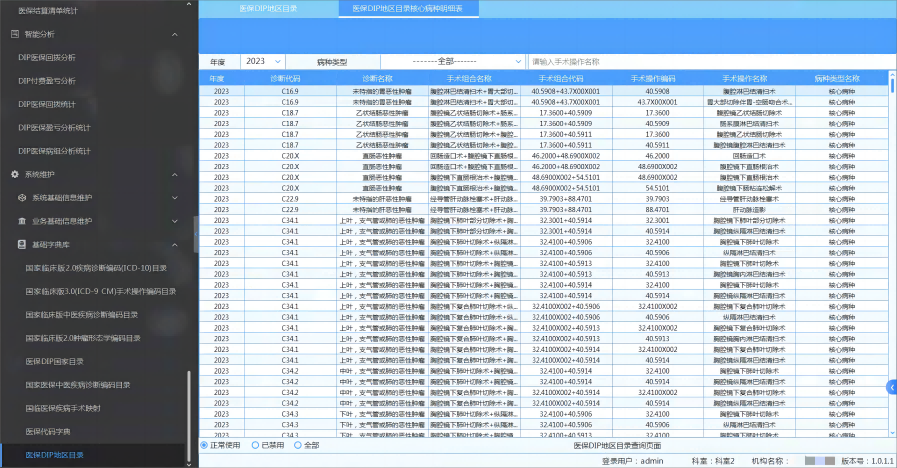Click 肝动脉造影 in 手术操作名称 column
Image resolution: width=897 pixels, height=468 pixels.
click(749, 209)
